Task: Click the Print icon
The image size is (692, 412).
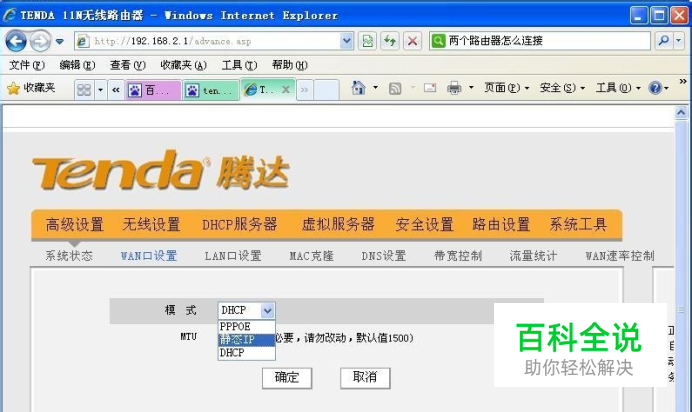Action: point(454,88)
